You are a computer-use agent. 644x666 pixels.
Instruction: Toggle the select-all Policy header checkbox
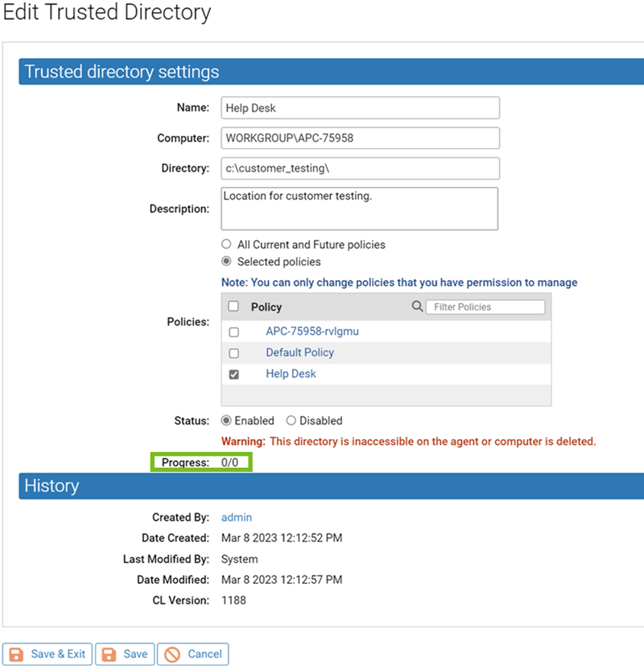pos(233,306)
